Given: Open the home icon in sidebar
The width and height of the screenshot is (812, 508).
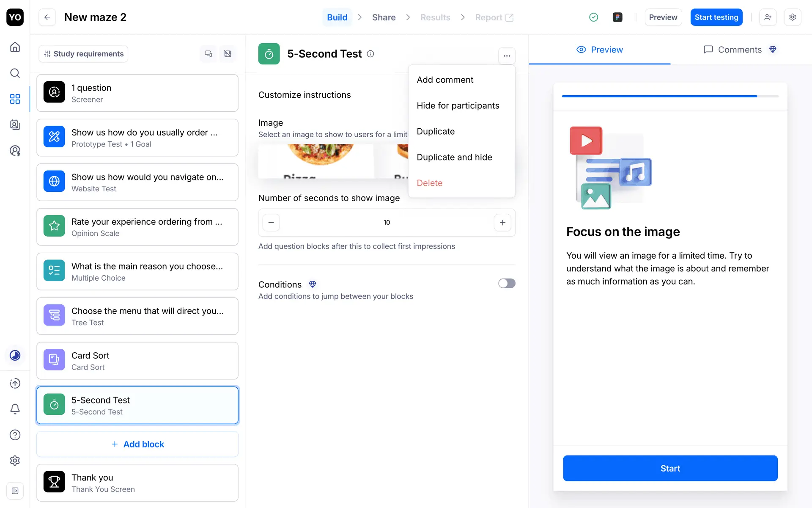Looking at the screenshot, I should coord(15,47).
